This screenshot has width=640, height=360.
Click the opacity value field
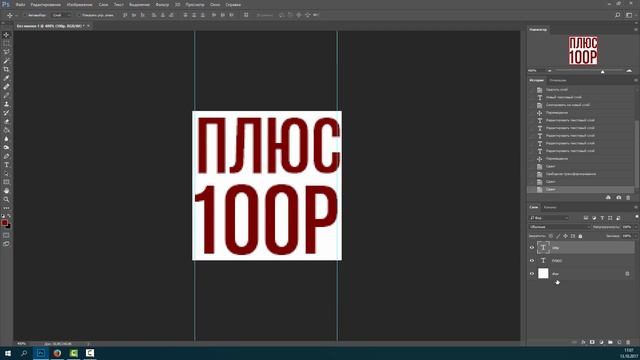pos(627,227)
